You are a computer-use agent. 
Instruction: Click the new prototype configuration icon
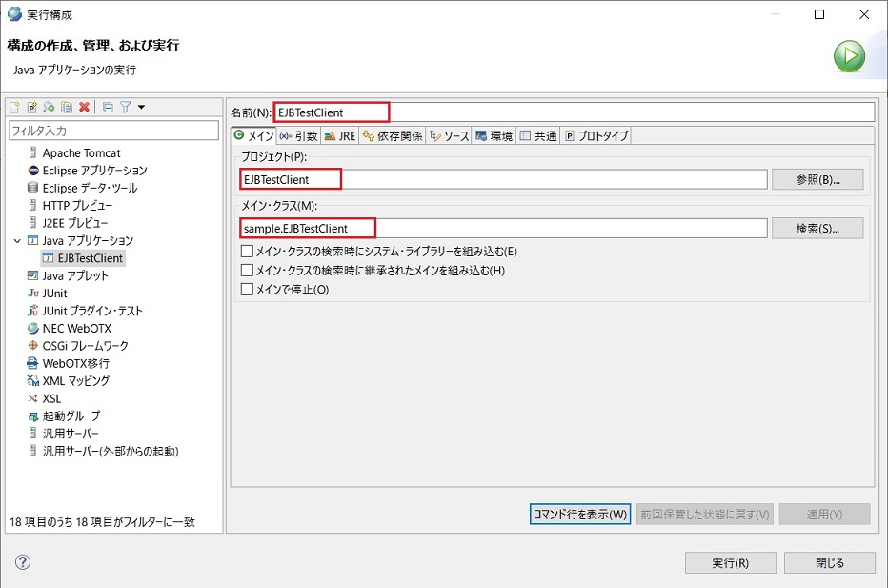(31, 107)
